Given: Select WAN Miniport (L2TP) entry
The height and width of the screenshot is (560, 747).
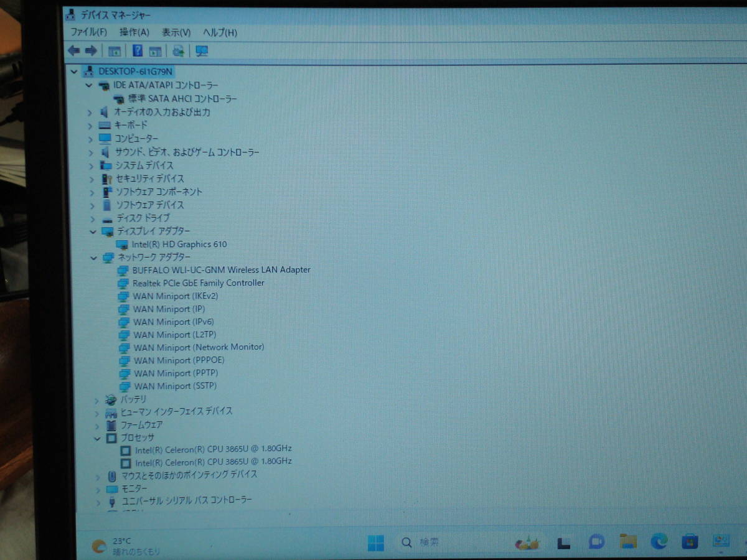Looking at the screenshot, I should pyautogui.click(x=174, y=335).
